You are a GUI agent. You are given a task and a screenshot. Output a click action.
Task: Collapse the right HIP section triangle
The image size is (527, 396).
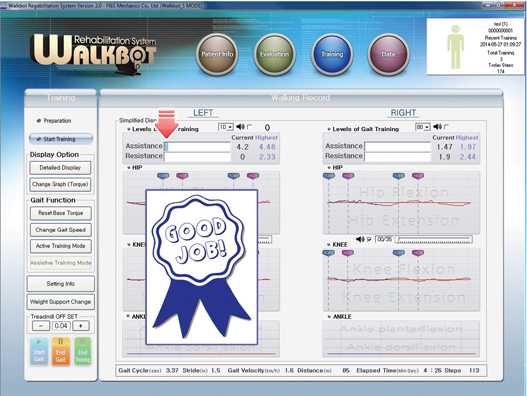click(329, 167)
